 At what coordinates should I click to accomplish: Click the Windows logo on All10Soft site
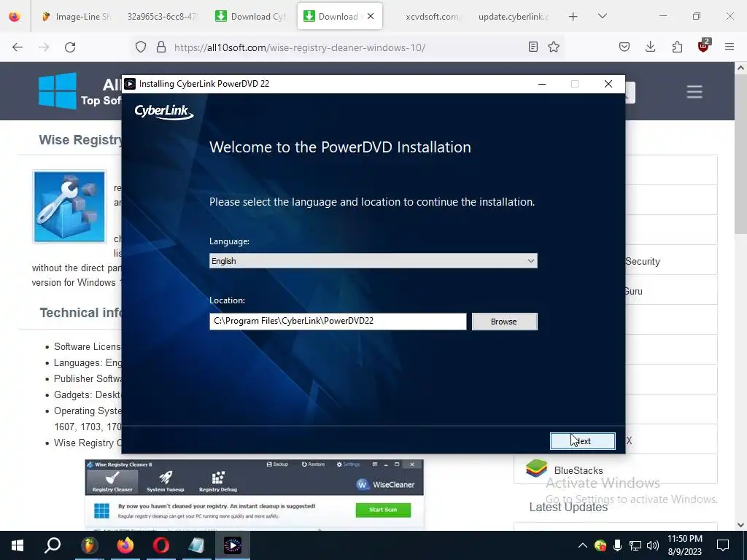(57, 91)
